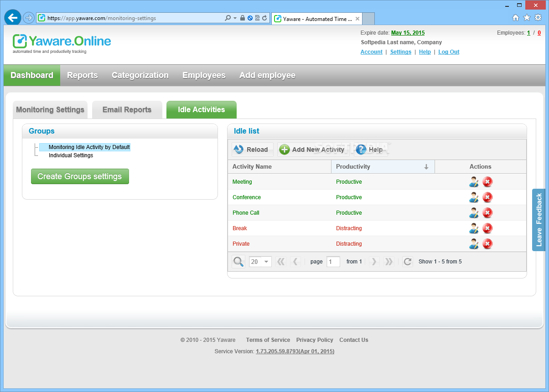Image resolution: width=549 pixels, height=392 pixels.
Task: Open Privacy Policy link
Action: pyautogui.click(x=315, y=340)
